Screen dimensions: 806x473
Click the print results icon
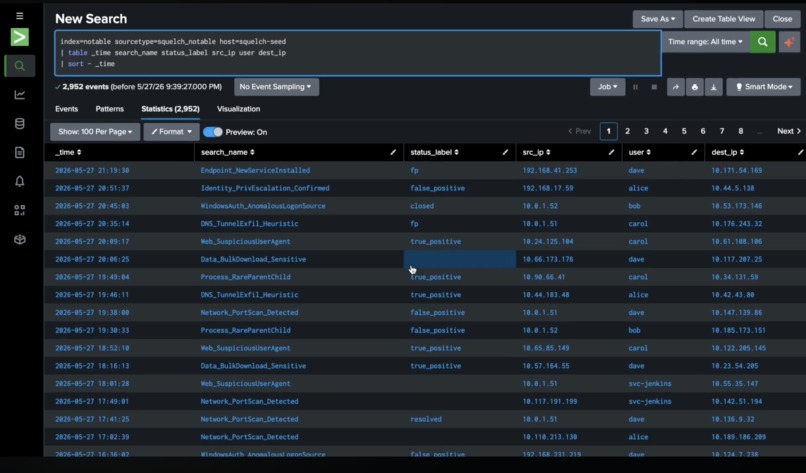click(x=694, y=87)
